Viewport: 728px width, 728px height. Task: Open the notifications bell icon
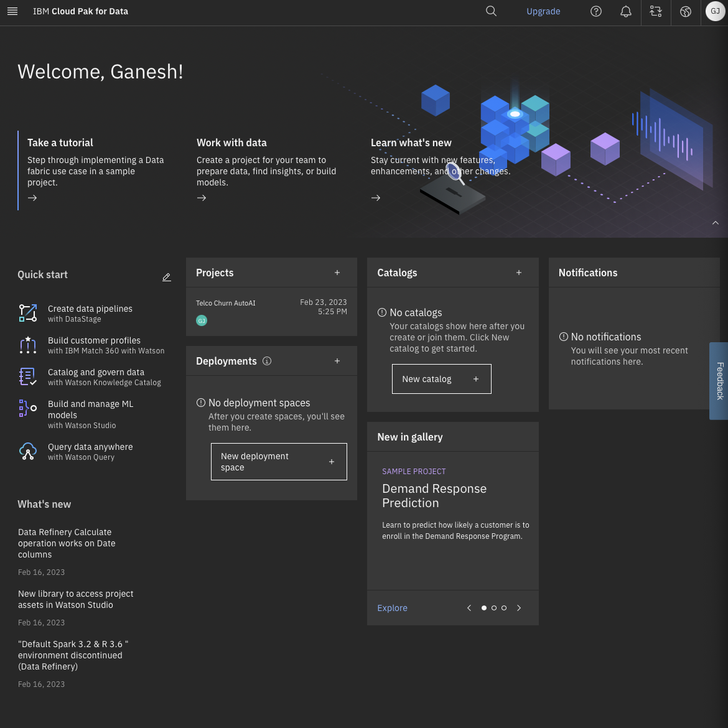click(x=626, y=11)
